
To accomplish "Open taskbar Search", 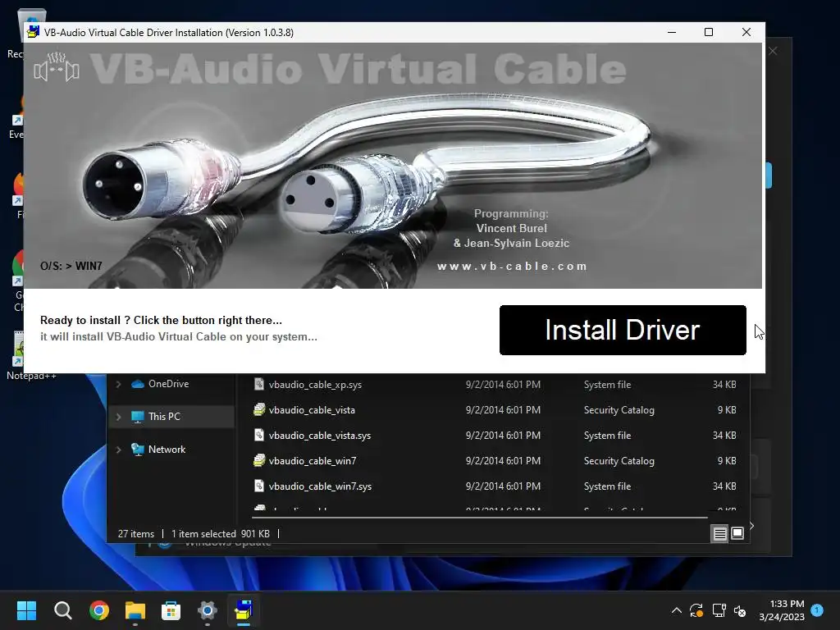I will coord(62,610).
